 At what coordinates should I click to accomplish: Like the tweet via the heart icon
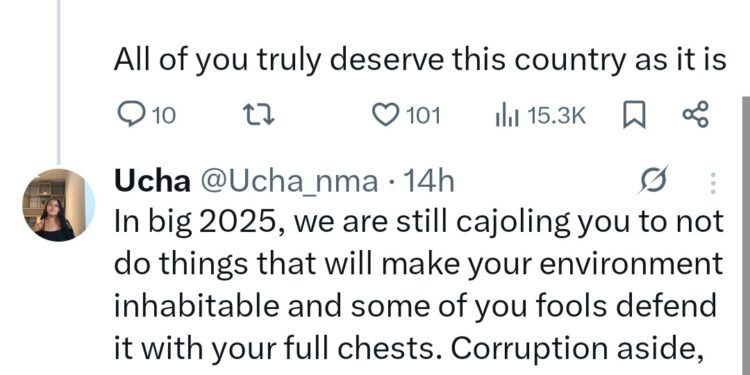tap(385, 116)
